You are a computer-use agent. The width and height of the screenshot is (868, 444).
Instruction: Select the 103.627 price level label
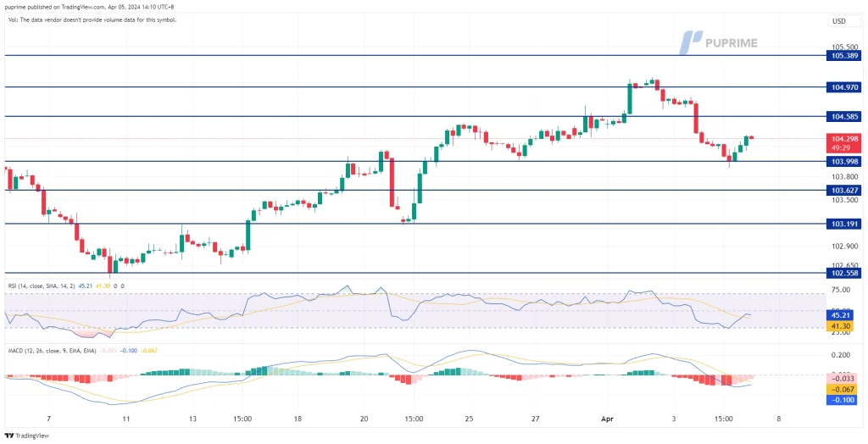[x=843, y=191]
